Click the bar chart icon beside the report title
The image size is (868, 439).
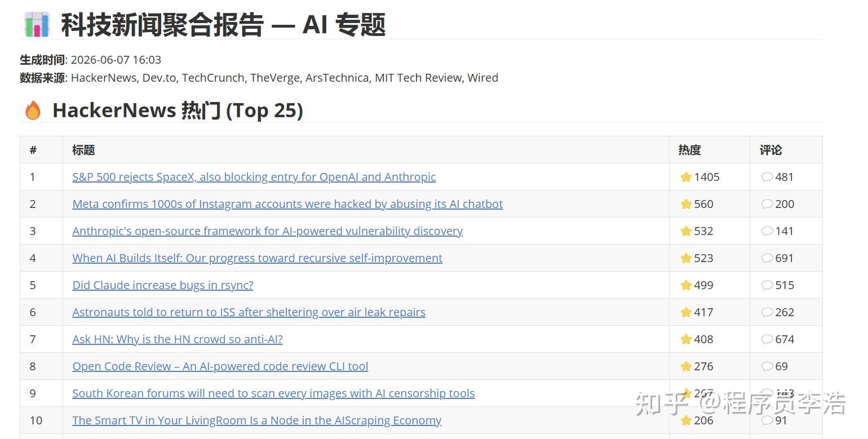point(37,25)
